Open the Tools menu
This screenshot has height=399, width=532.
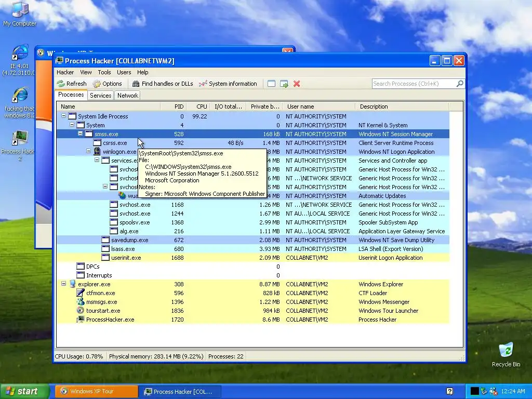[x=104, y=72]
